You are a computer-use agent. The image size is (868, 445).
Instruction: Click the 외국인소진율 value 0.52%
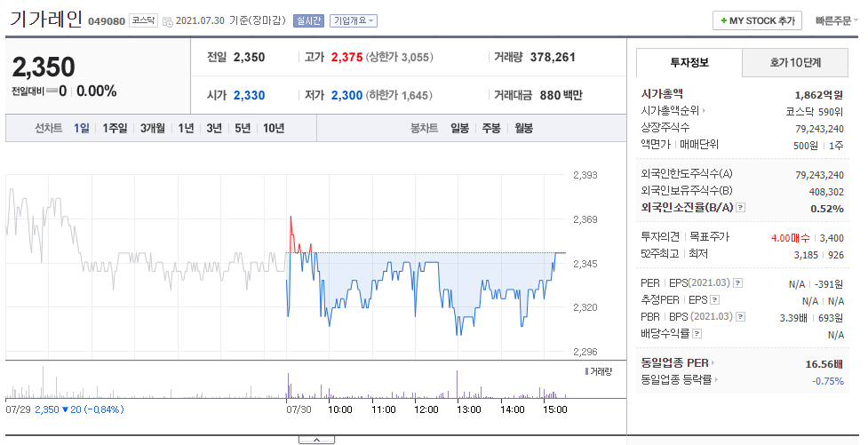pyautogui.click(x=827, y=210)
